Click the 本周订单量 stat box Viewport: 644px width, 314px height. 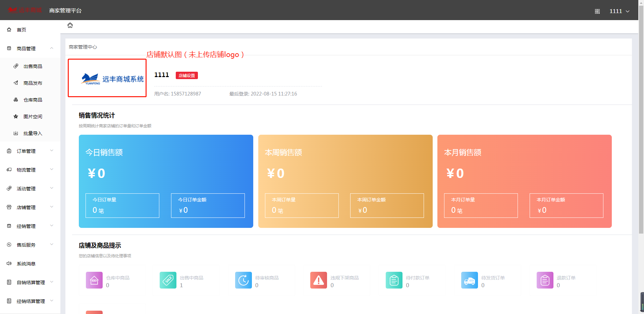[302, 205]
